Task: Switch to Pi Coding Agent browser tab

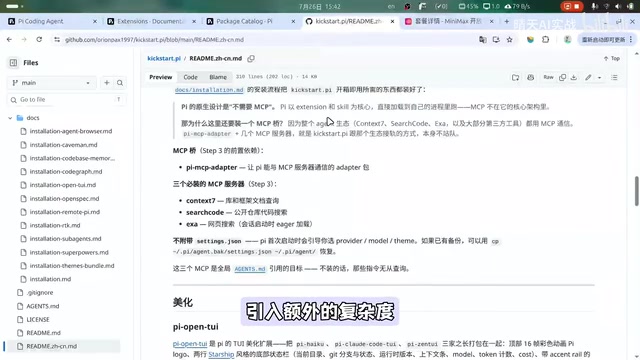Action: (x=53, y=21)
